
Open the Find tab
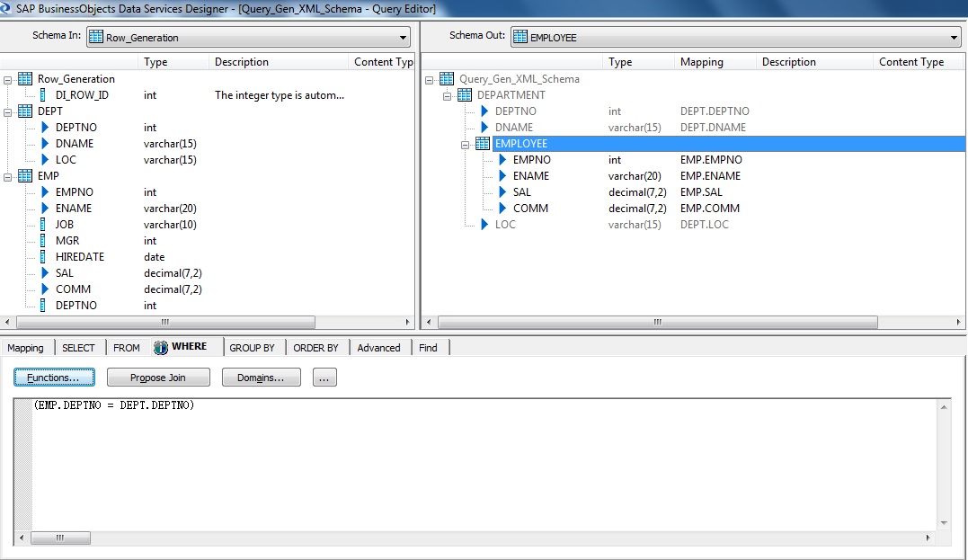[429, 348]
